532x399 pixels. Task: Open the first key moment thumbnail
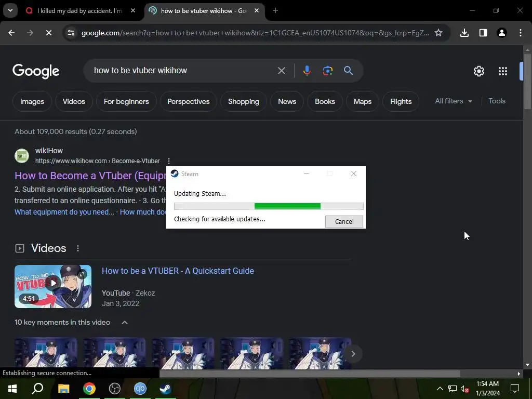click(x=46, y=353)
